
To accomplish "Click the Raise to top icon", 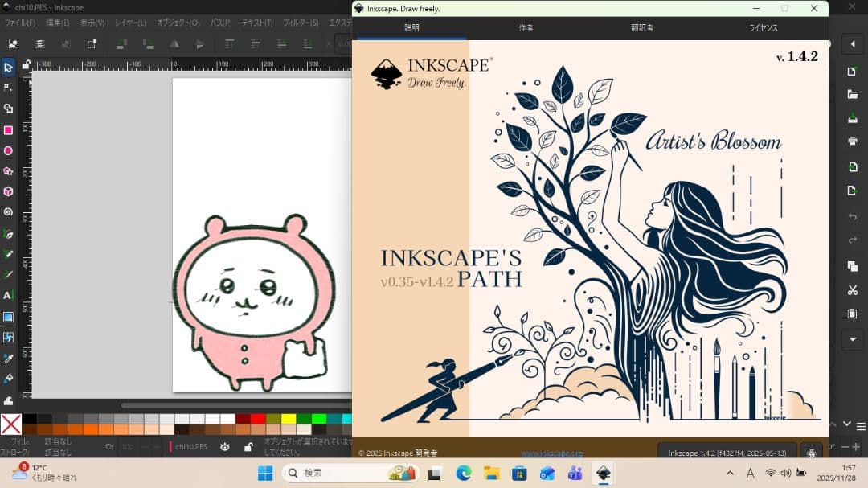I will click(x=229, y=43).
